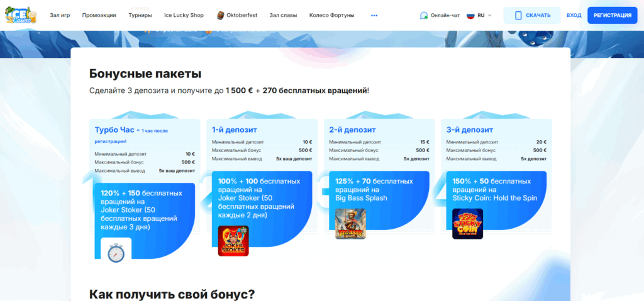Open Колесо Фортуны page
This screenshot has height=301, width=644.
click(x=331, y=15)
